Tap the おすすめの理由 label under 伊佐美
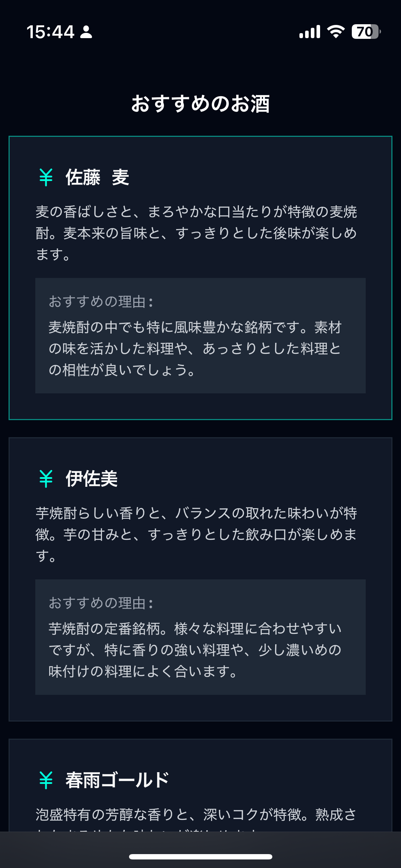This screenshot has height=868, width=401. point(101,603)
